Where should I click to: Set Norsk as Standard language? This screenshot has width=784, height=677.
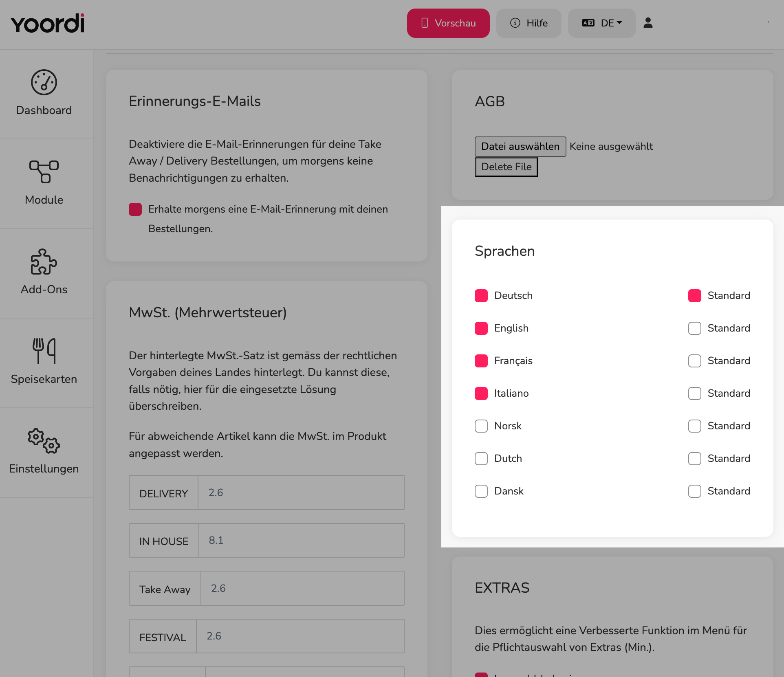(x=695, y=426)
